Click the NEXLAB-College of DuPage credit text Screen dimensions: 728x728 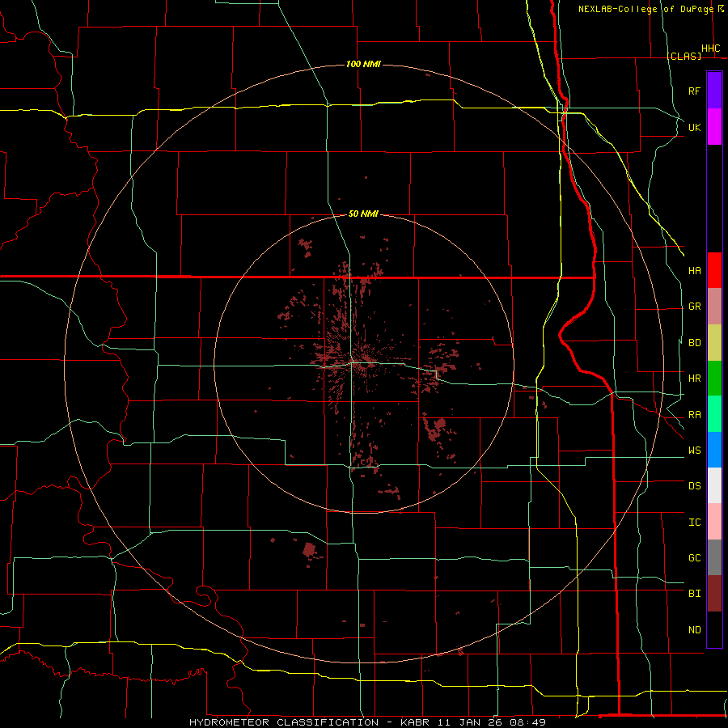coord(645,9)
